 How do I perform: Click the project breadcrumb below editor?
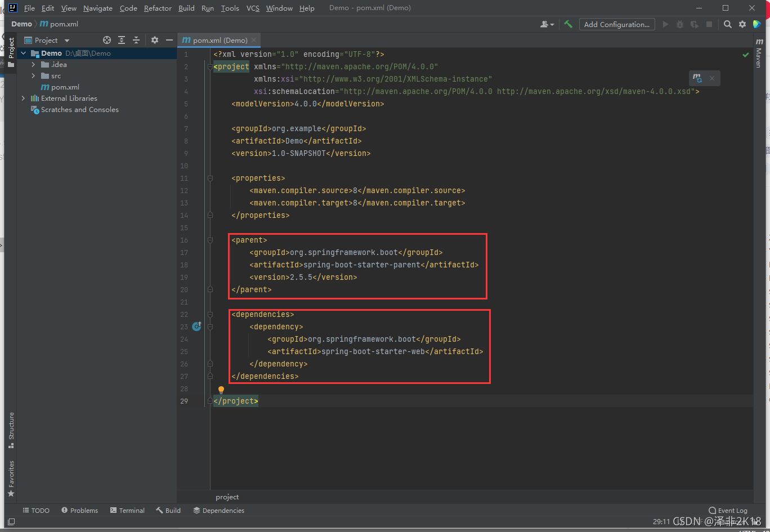pos(227,497)
